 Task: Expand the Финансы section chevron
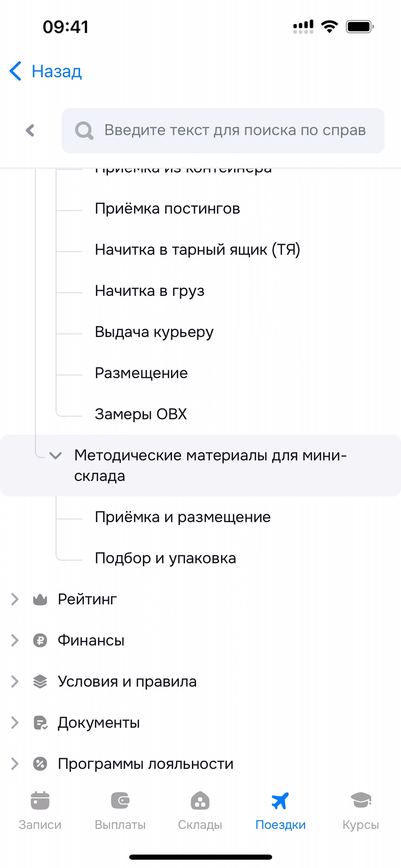[15, 641]
